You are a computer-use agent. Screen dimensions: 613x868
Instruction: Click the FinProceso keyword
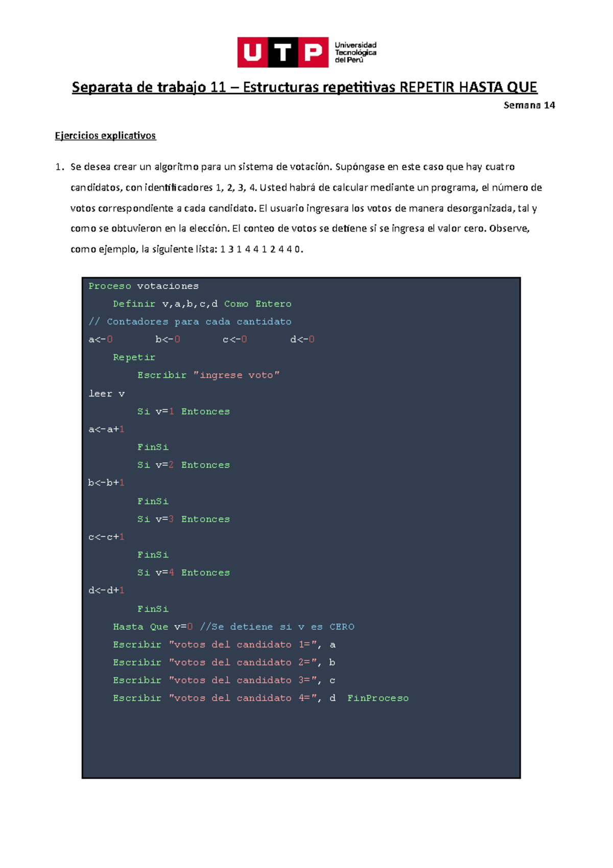(x=378, y=698)
